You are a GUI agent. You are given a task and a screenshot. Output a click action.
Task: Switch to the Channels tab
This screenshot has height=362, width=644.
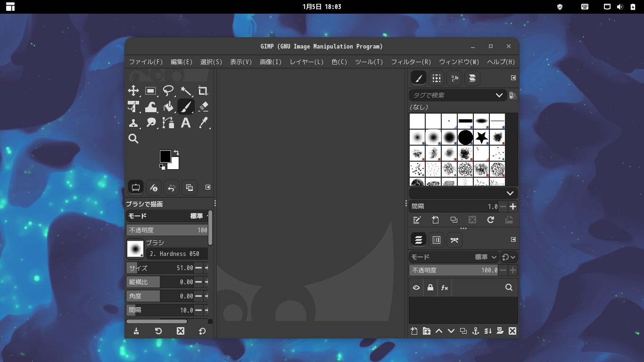437,240
